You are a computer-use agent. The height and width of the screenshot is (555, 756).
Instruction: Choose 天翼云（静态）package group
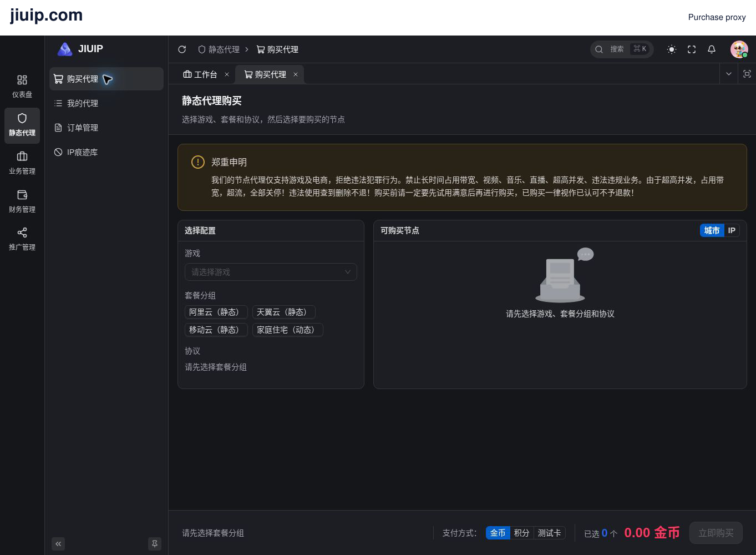(284, 312)
